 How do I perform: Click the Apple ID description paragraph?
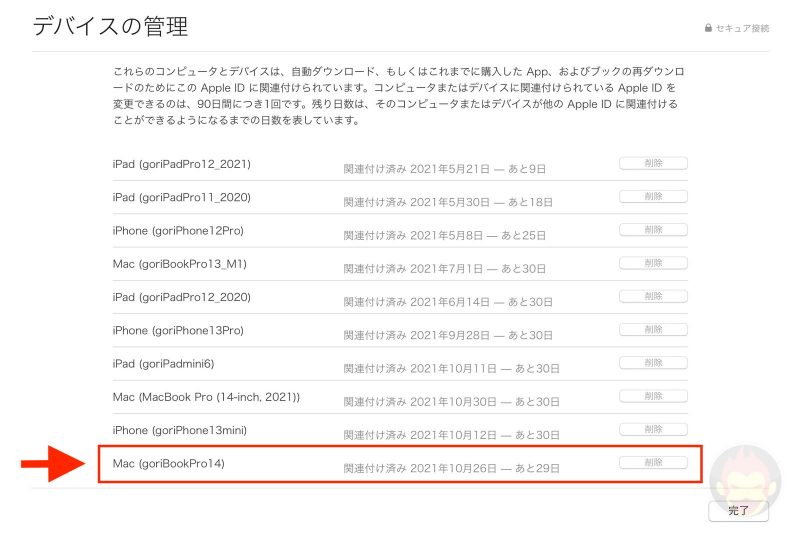click(x=398, y=96)
